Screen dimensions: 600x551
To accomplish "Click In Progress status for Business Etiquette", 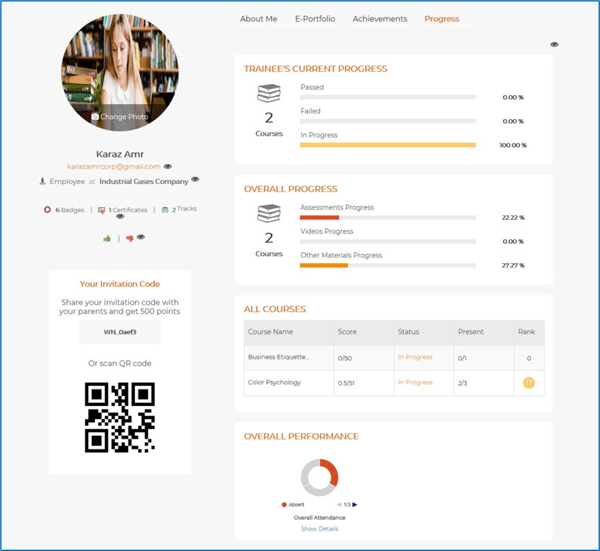I will 415,357.
